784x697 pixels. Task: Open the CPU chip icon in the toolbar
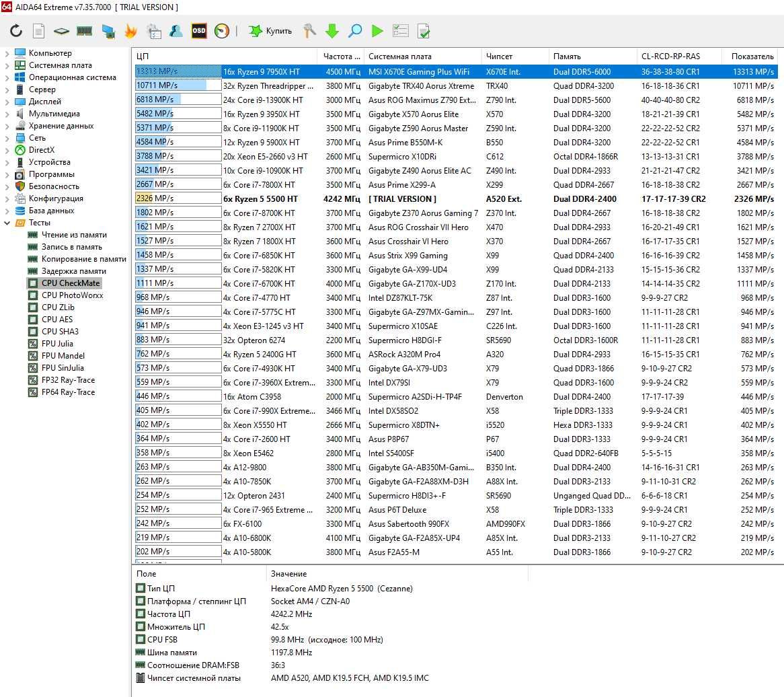click(x=61, y=31)
